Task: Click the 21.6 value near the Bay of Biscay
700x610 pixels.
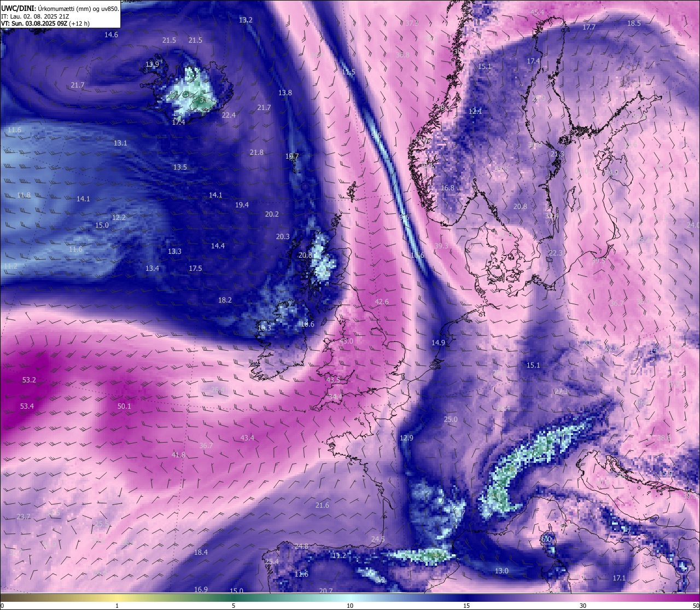Action: click(x=322, y=505)
